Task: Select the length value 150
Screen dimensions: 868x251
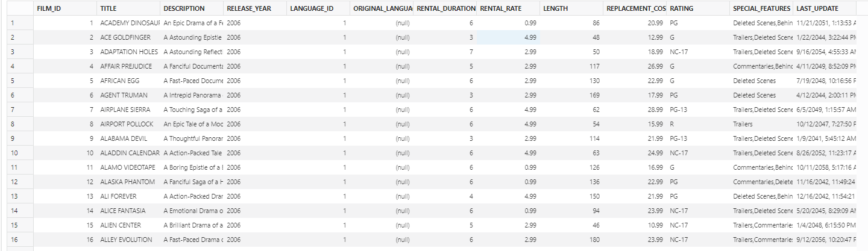Action: click(571, 196)
